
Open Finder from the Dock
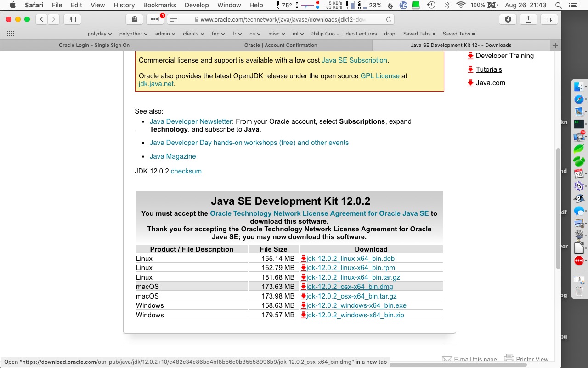(579, 86)
